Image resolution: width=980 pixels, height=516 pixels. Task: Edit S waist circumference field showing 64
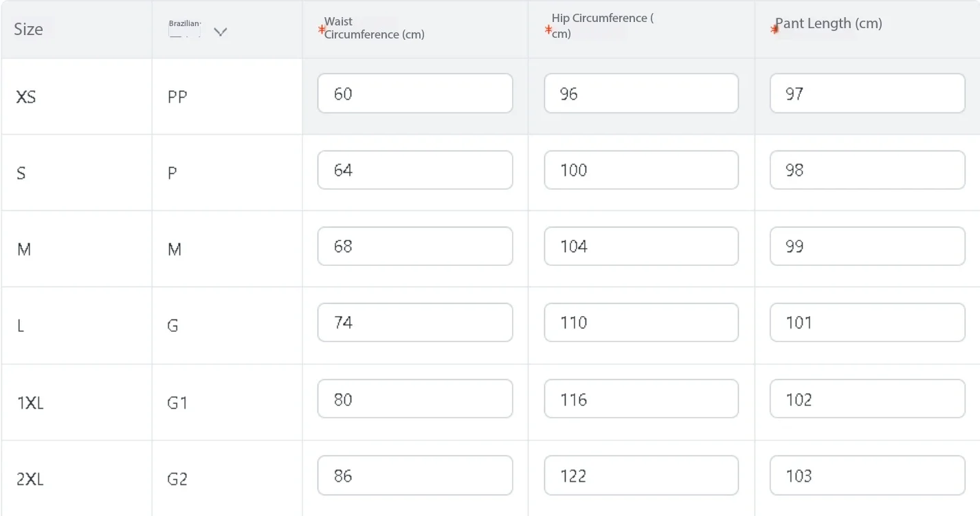pyautogui.click(x=415, y=170)
